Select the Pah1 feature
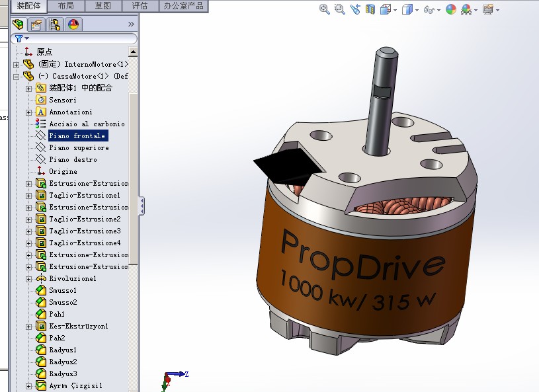The width and height of the screenshot is (539, 392). tap(57, 314)
